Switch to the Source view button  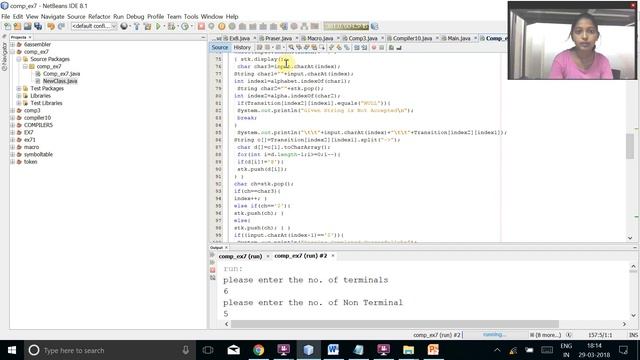(x=220, y=48)
